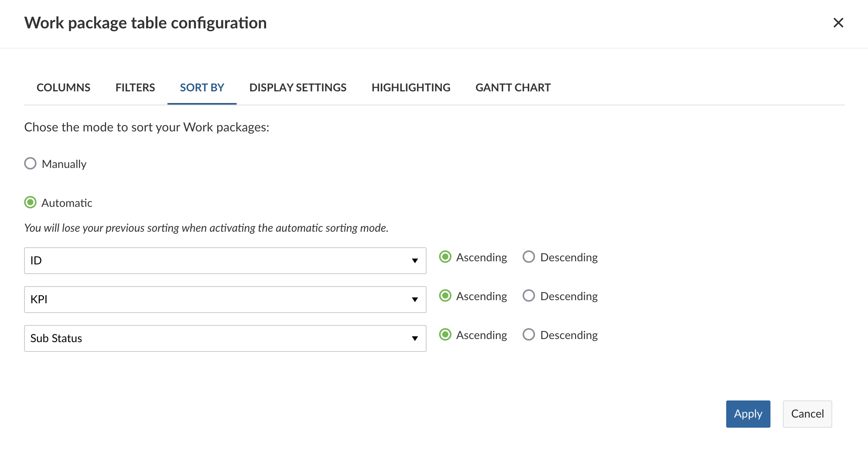The height and width of the screenshot is (451, 868).
Task: Click the SORT BY tab label
Action: click(202, 87)
